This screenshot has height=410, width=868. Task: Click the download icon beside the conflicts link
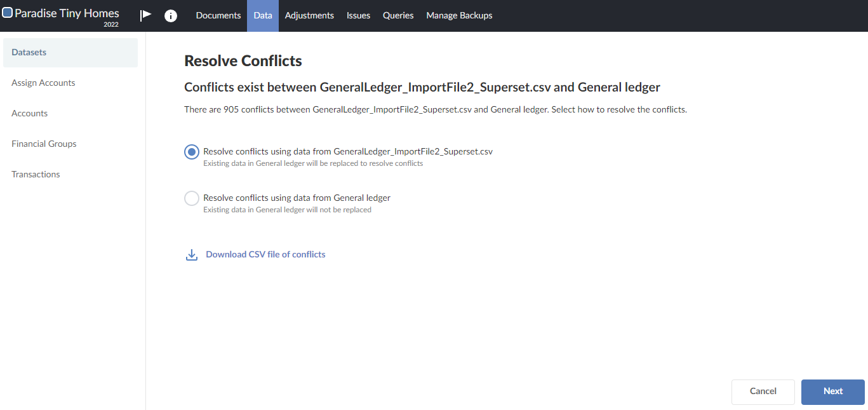[x=191, y=254]
